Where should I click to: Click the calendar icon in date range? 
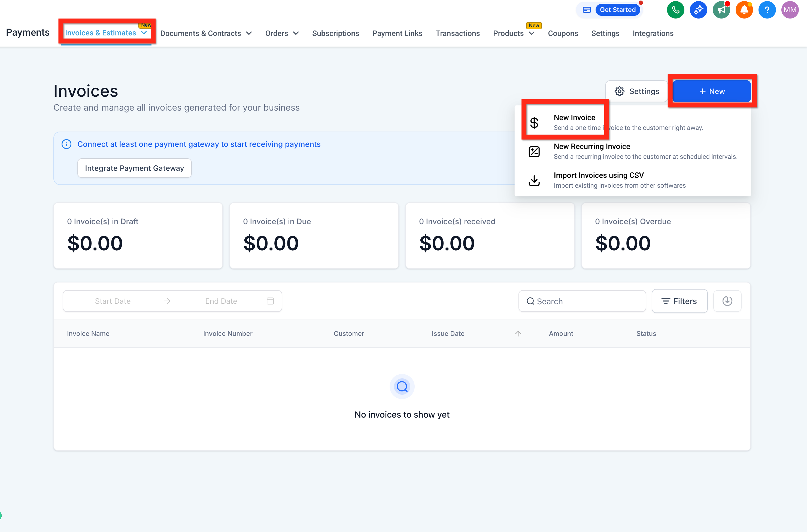pyautogui.click(x=270, y=301)
